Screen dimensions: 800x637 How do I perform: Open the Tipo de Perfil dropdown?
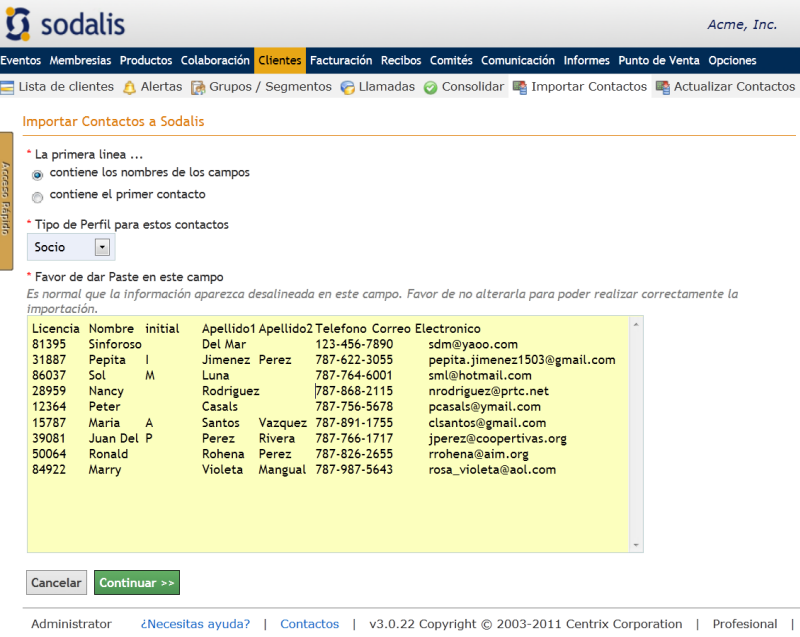(x=102, y=247)
